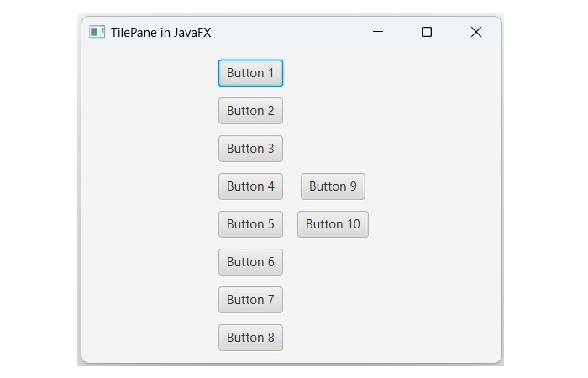This screenshot has height=378, width=588.
Task: Click empty pane area right of Button 10
Action: pyautogui.click(x=428, y=224)
